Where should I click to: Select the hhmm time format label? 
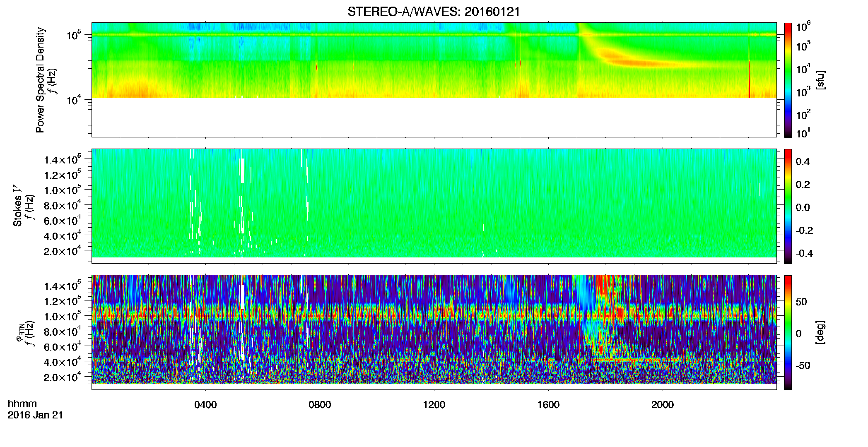22,404
